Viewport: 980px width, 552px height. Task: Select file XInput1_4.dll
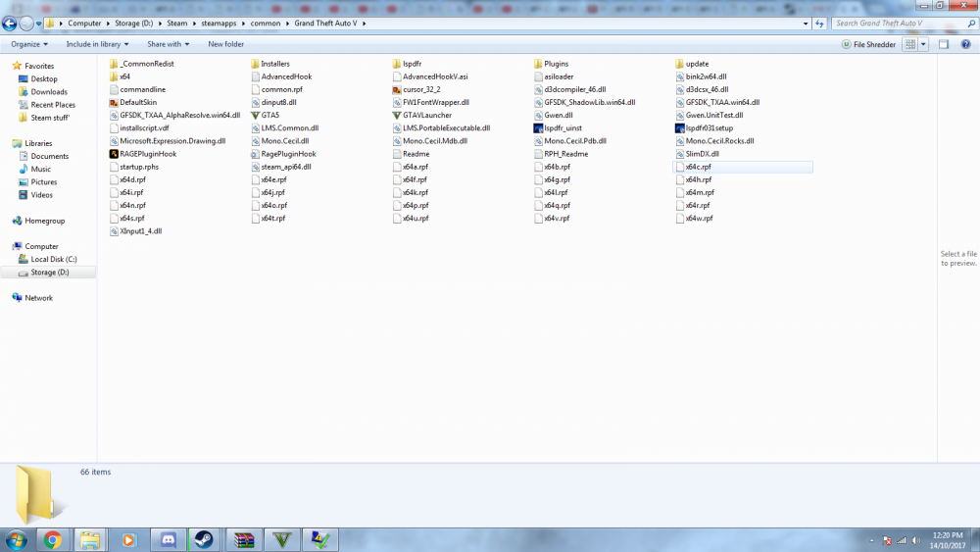(x=135, y=231)
